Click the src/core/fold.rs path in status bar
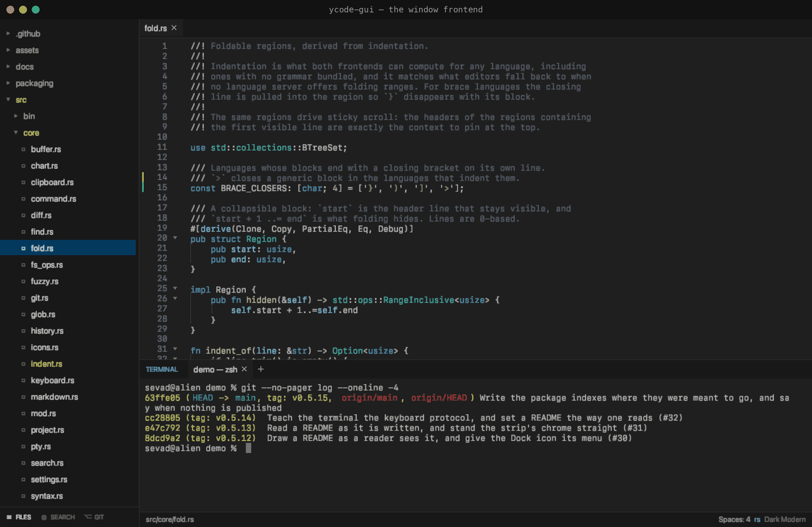The height and width of the screenshot is (527, 812). click(170, 519)
